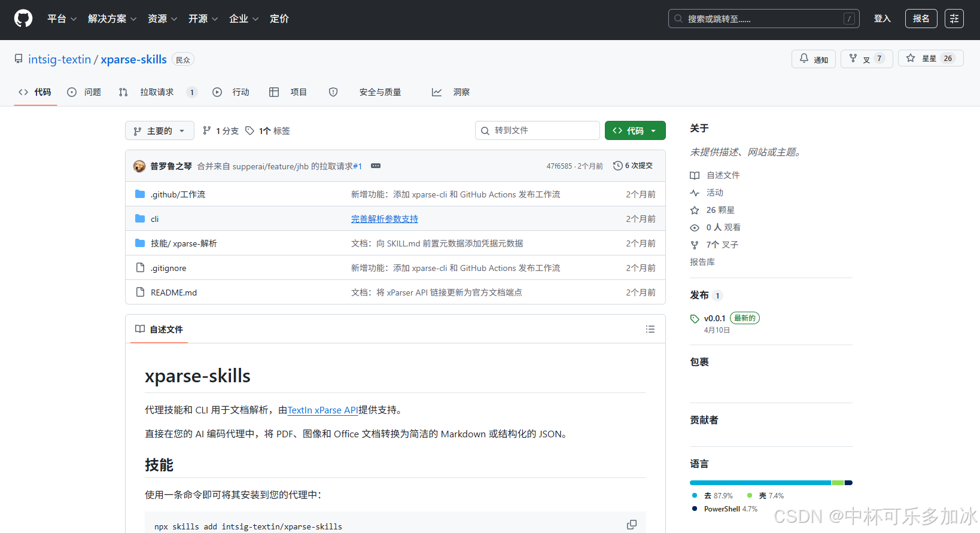The height and width of the screenshot is (533, 980).
Task: Expand the commit message ellipsis
Action: 376,166
